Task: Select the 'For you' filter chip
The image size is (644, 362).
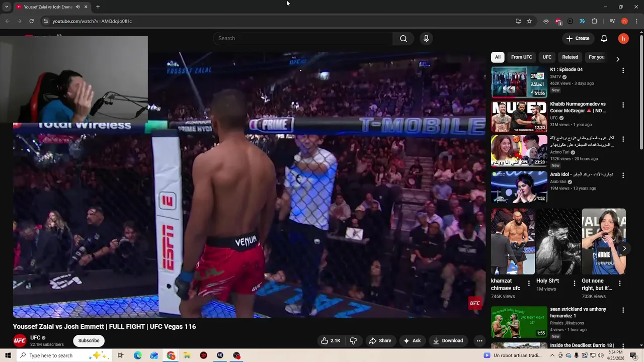Action: (596, 57)
